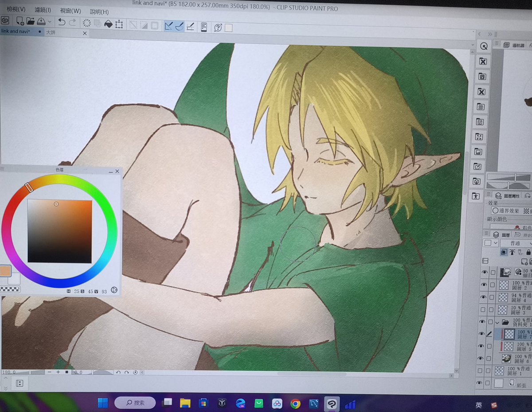Open Google Chrome from the taskbar
The height and width of the screenshot is (412, 532).
click(295, 404)
